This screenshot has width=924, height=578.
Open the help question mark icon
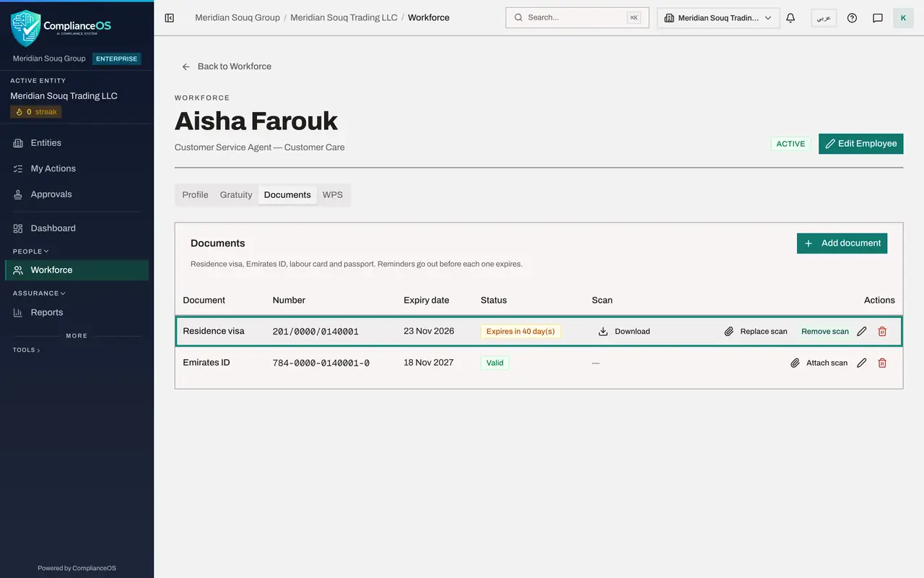pyautogui.click(x=852, y=18)
